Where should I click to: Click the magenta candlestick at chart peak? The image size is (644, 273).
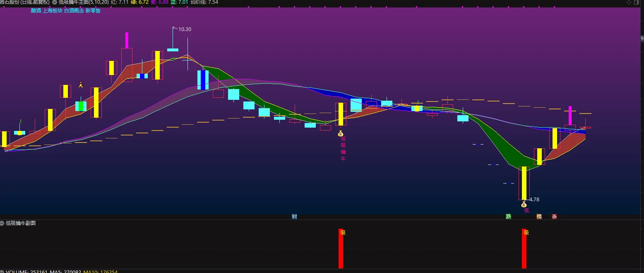point(127,40)
